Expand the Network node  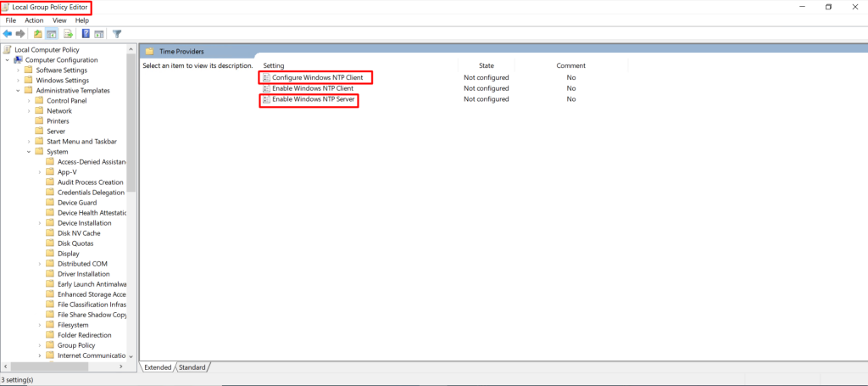(29, 111)
